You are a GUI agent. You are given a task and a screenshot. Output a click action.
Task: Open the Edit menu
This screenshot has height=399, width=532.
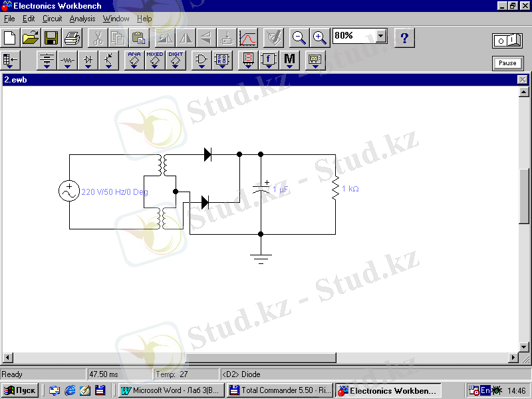29,19
